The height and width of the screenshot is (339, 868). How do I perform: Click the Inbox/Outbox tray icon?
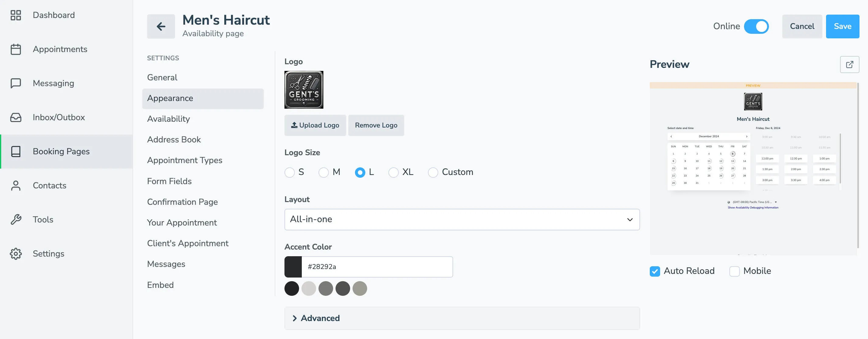coord(15,117)
